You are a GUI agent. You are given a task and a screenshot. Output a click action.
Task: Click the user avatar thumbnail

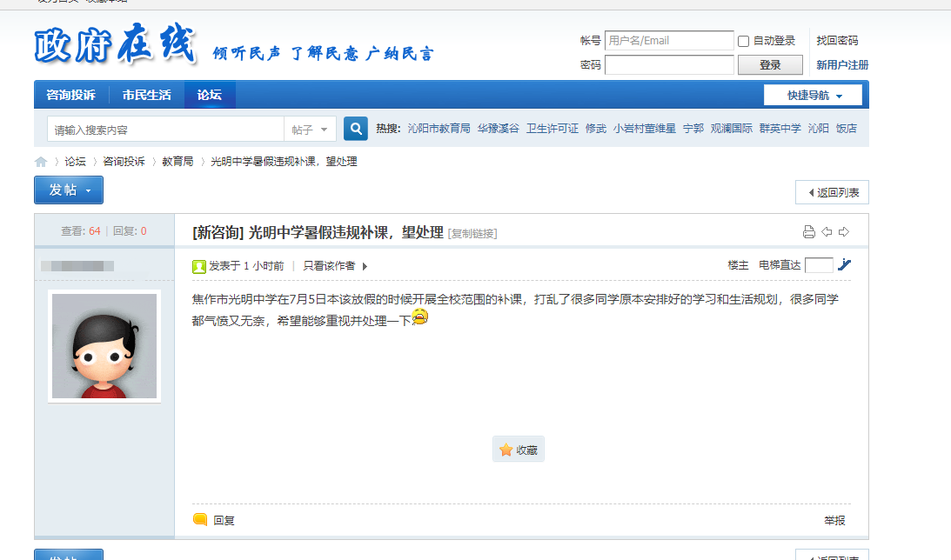click(104, 346)
